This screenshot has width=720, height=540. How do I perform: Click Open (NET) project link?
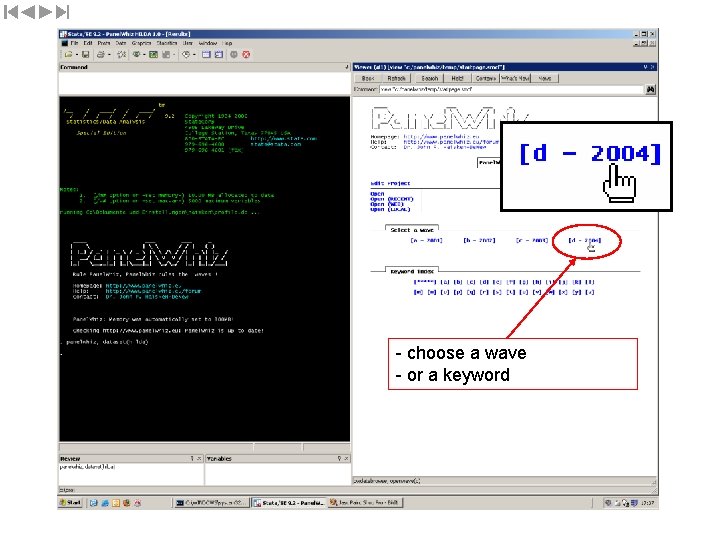pos(387,204)
